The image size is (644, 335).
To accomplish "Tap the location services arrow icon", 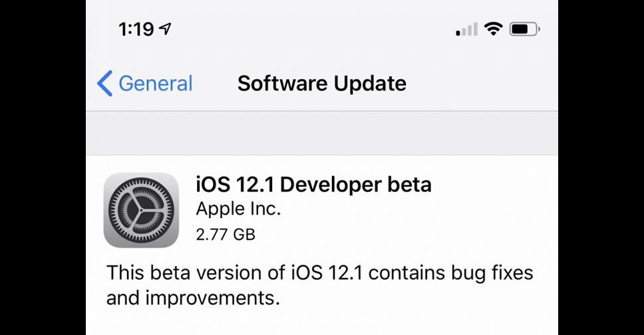I will click(166, 29).
